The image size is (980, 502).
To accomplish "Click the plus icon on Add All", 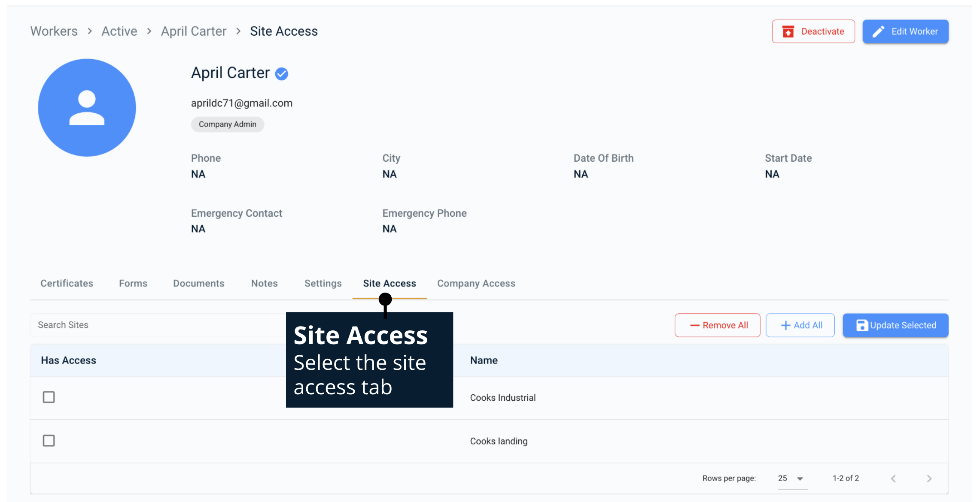I will click(x=785, y=325).
